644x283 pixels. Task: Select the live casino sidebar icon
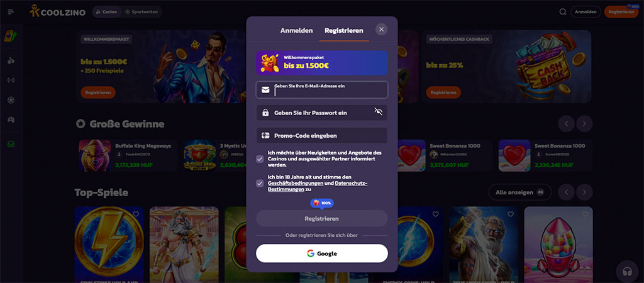click(x=11, y=80)
